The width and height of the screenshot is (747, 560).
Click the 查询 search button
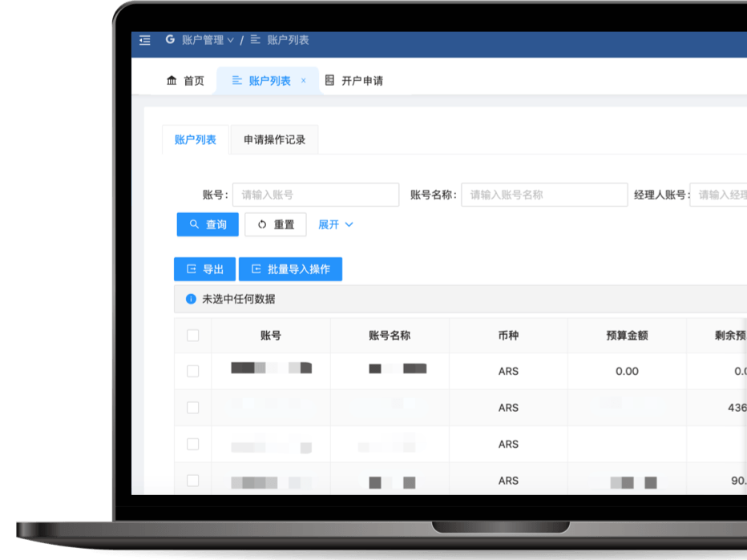coord(207,224)
